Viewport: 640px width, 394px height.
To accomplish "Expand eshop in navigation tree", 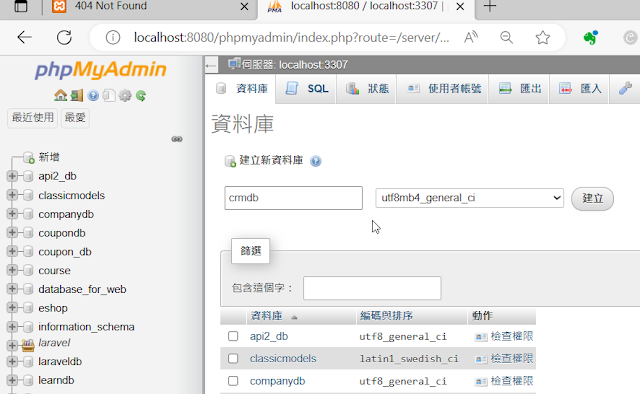I will click(x=12, y=307).
